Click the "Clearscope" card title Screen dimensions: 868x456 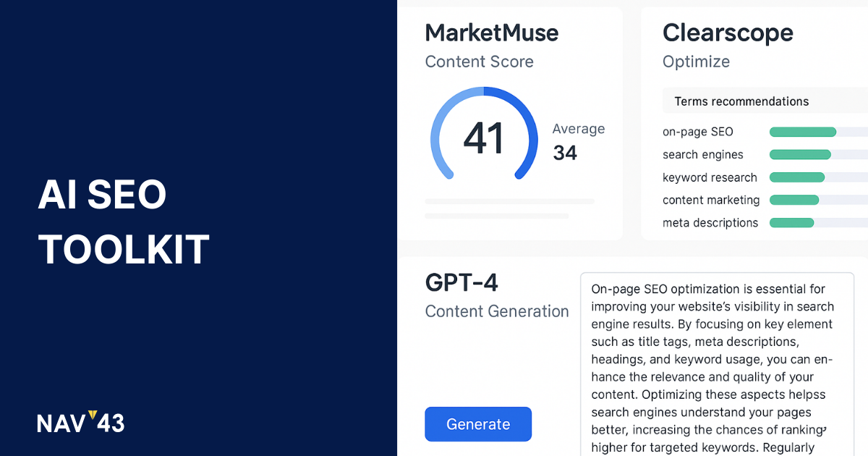coord(728,33)
